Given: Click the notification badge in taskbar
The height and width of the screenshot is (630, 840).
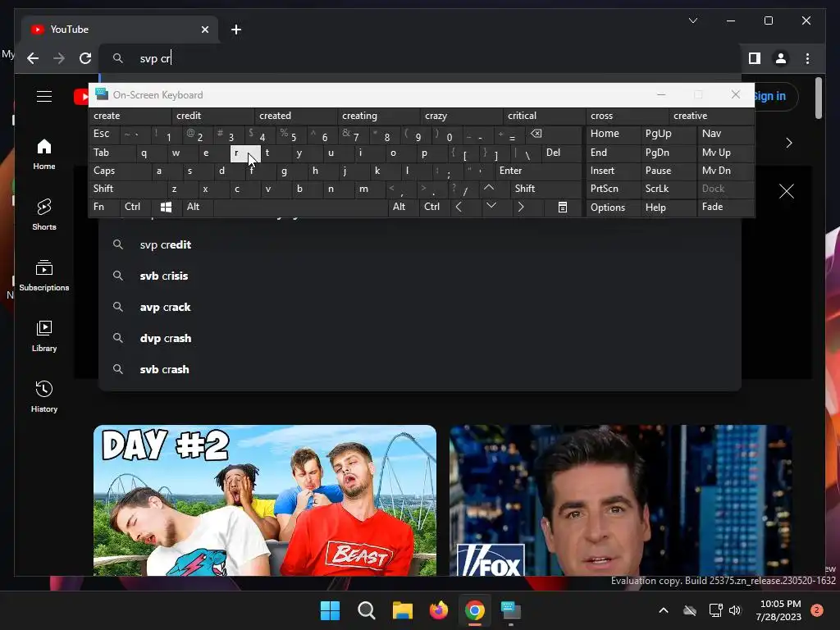Looking at the screenshot, I should (817, 610).
